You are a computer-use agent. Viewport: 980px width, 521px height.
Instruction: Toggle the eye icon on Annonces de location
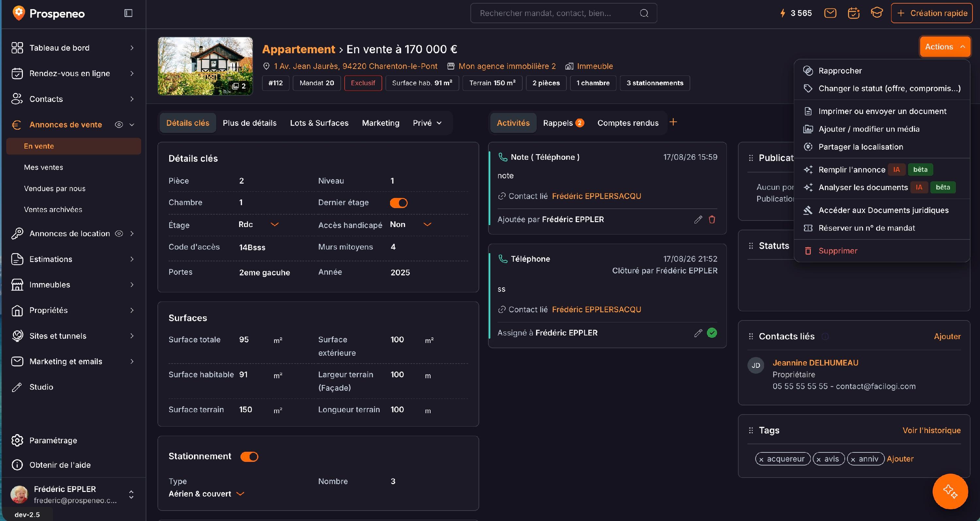coord(119,234)
